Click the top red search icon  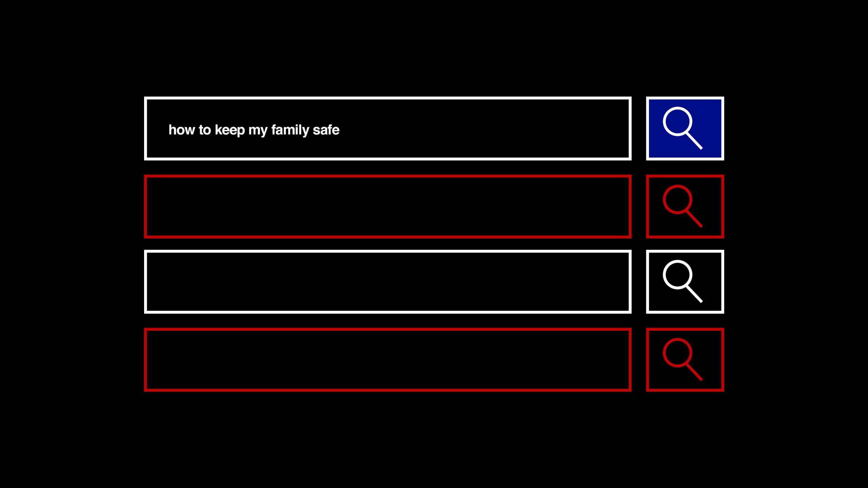point(684,206)
